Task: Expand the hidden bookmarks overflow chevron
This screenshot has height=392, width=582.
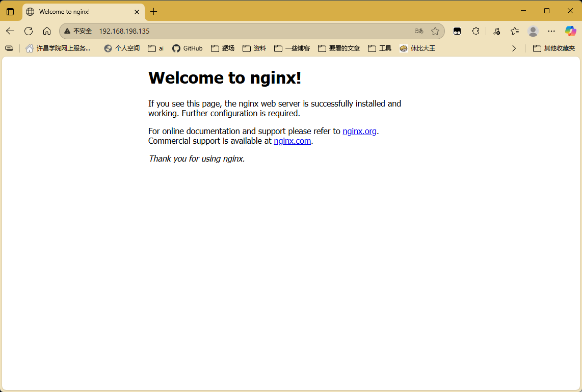Action: pyautogui.click(x=514, y=48)
